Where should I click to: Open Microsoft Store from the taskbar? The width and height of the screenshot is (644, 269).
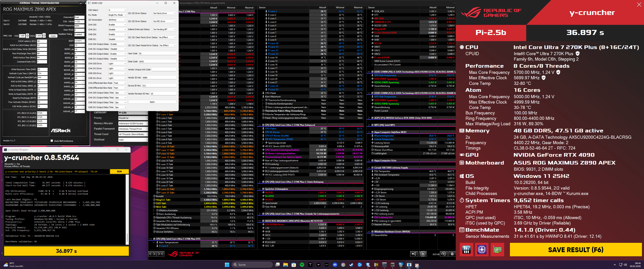294,265
